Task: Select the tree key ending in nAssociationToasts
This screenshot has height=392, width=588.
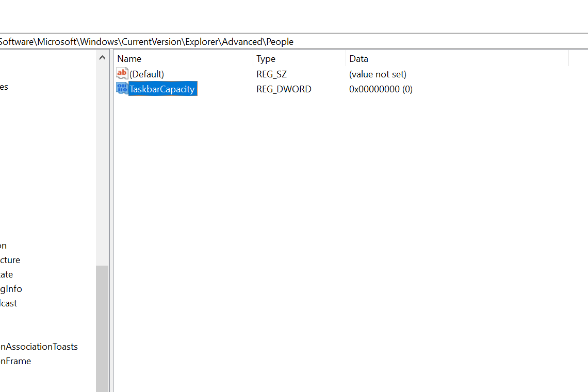Action: [39, 346]
